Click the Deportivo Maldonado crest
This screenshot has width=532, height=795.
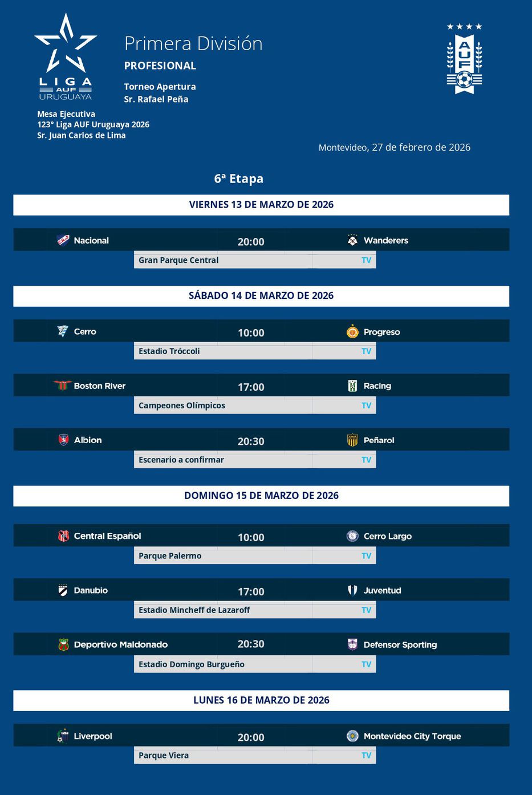coord(63,644)
